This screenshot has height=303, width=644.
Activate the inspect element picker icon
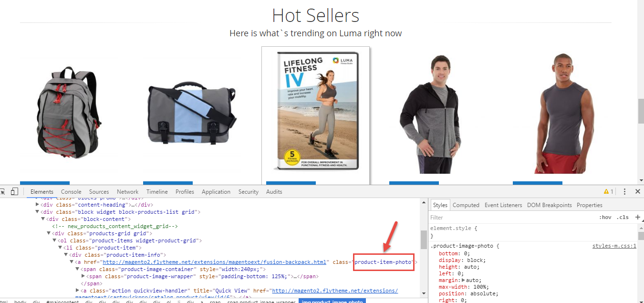pos(2,191)
